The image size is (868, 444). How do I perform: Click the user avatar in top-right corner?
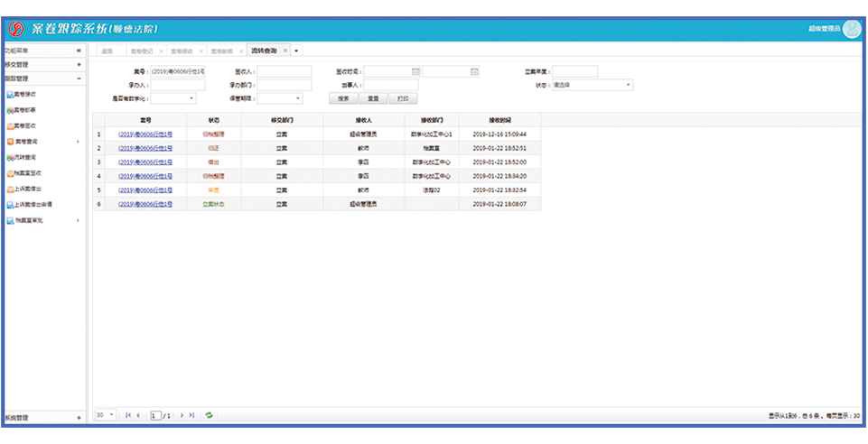852,29
